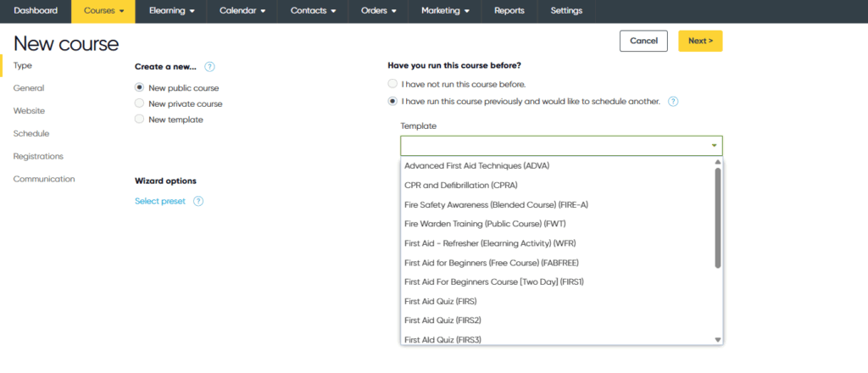
Task: Select New private course radio button
Action: [x=140, y=103]
